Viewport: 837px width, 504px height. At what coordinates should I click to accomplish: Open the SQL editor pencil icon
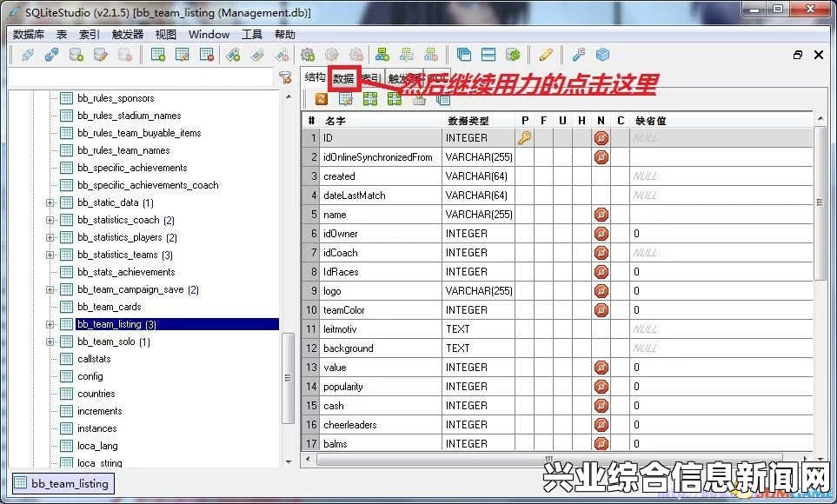click(546, 55)
